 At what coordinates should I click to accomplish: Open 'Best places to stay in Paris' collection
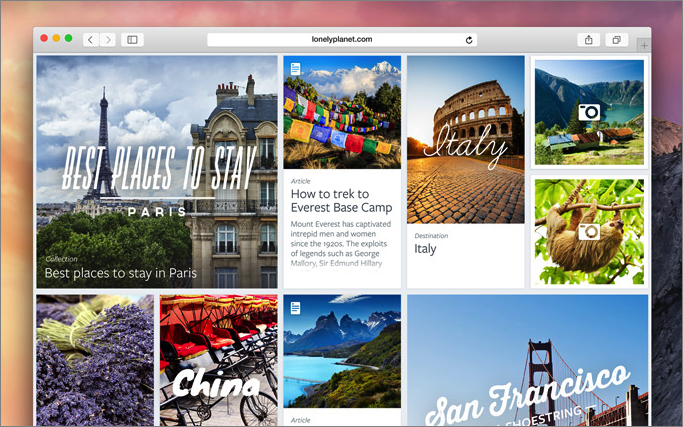point(121,273)
